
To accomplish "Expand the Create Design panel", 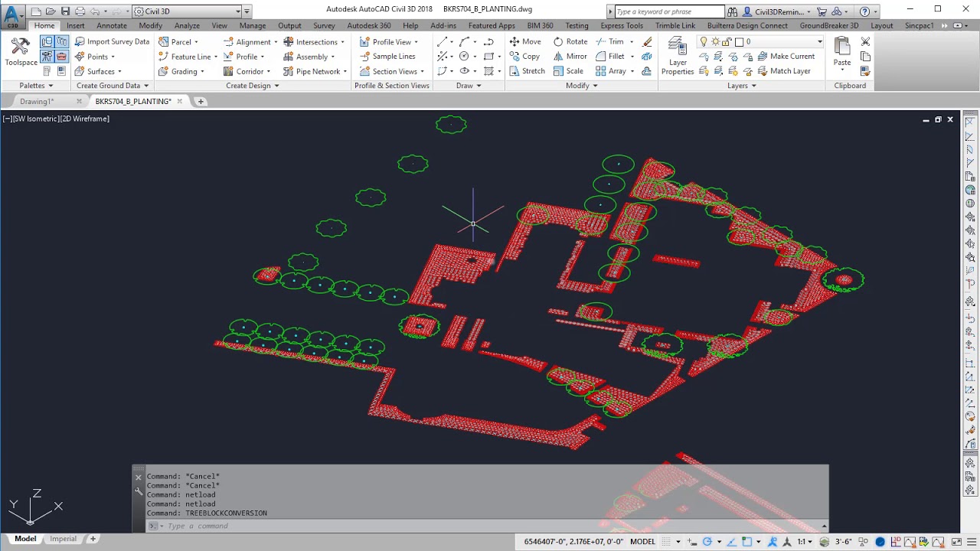I will pyautogui.click(x=253, y=86).
